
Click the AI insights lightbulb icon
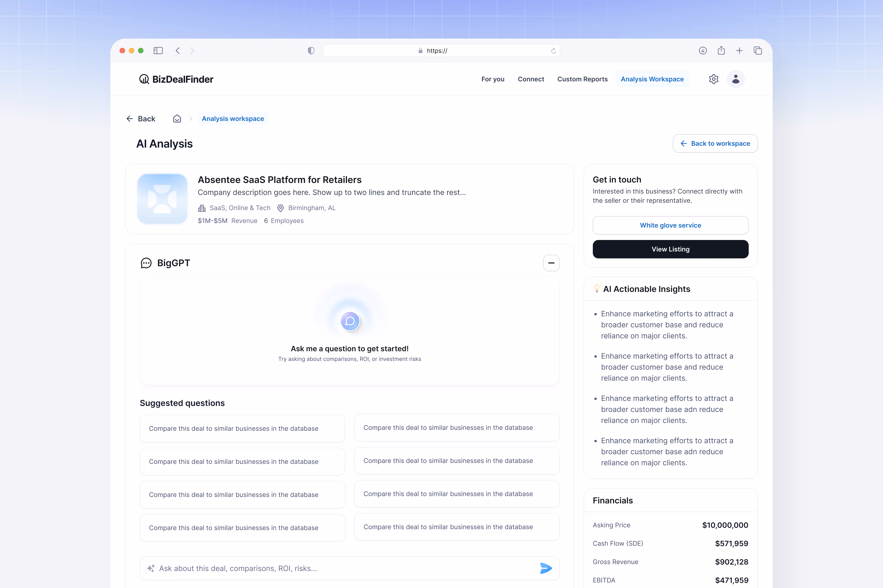click(597, 288)
